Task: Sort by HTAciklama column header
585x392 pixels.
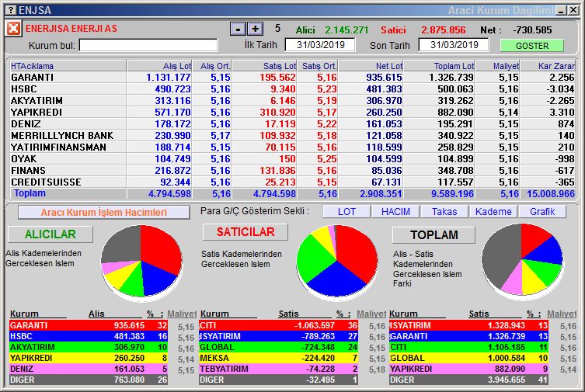Action: click(x=68, y=66)
